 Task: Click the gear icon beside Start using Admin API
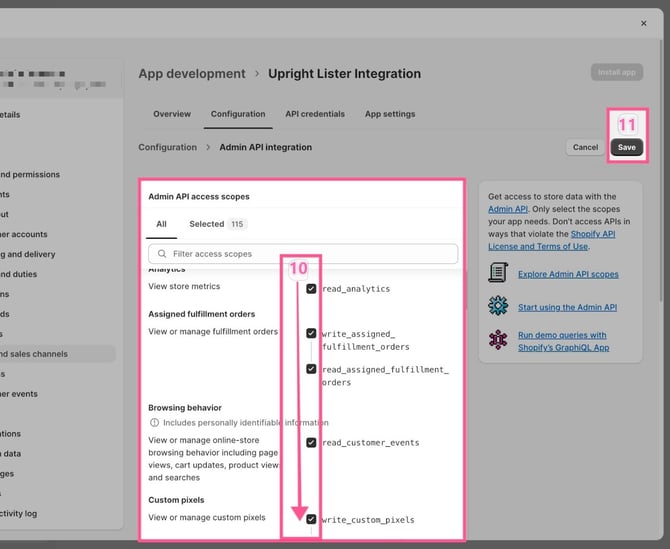pyautogui.click(x=498, y=305)
